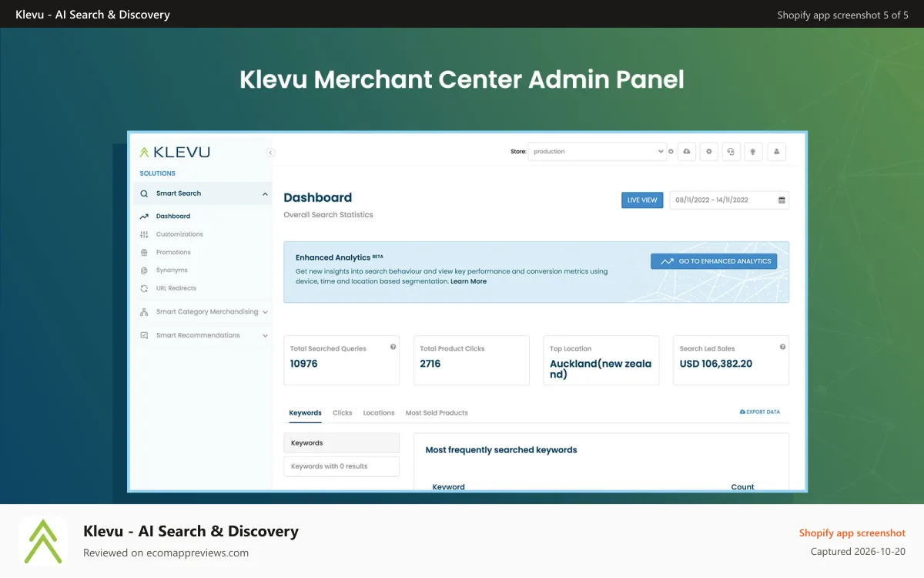The image size is (924, 578).
Task: Open the Dashboard sidebar item
Action: click(173, 217)
